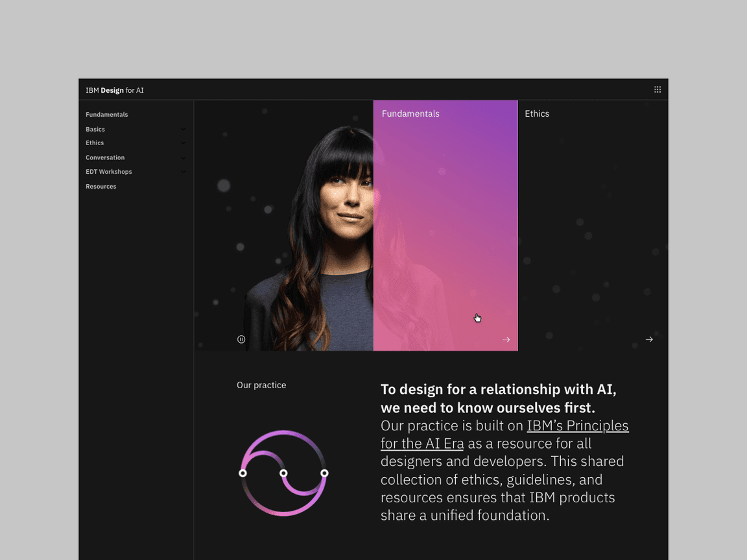
Task: Click right dot on the circular diagram
Action: [324, 473]
